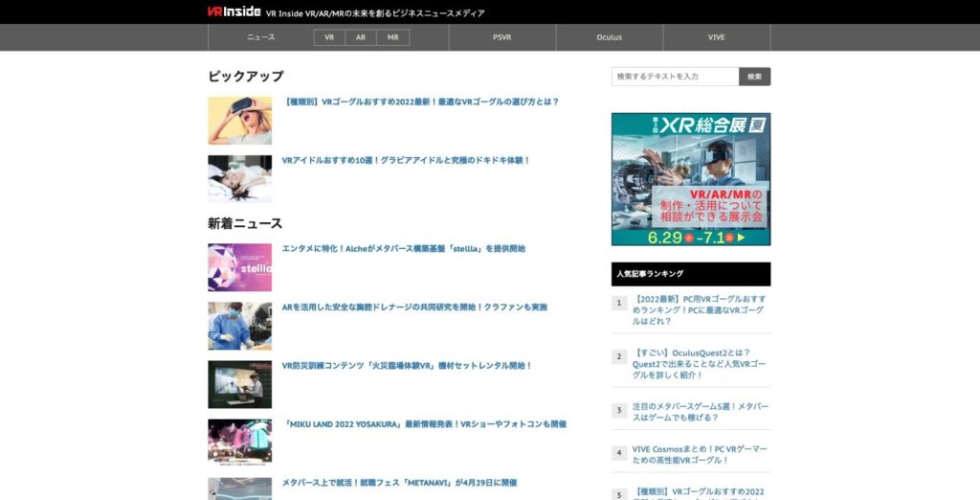Viewport: 980px width, 500px height.
Task: Click the ピックアップ section heading
Action: [x=246, y=77]
